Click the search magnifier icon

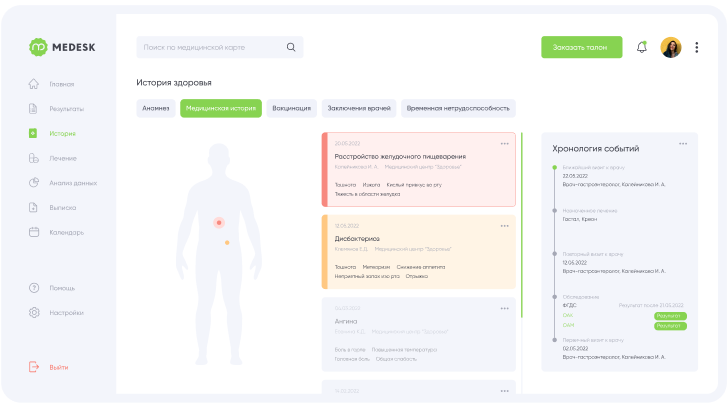tap(291, 47)
